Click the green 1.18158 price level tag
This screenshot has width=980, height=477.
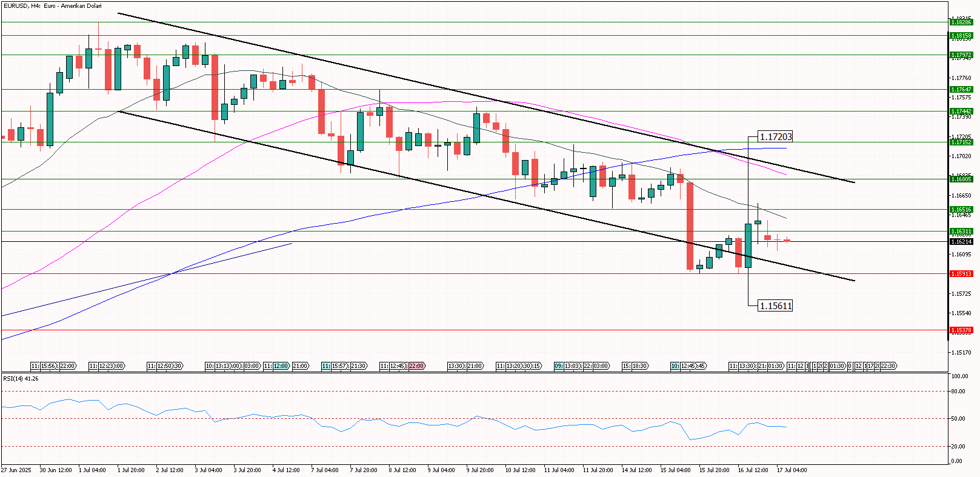961,36
